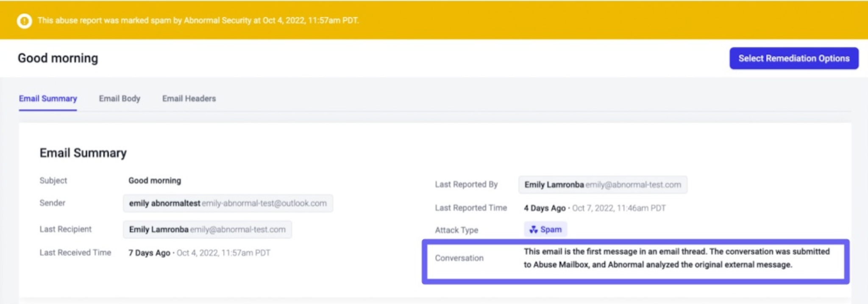Click the Attack Type field label

(x=456, y=230)
